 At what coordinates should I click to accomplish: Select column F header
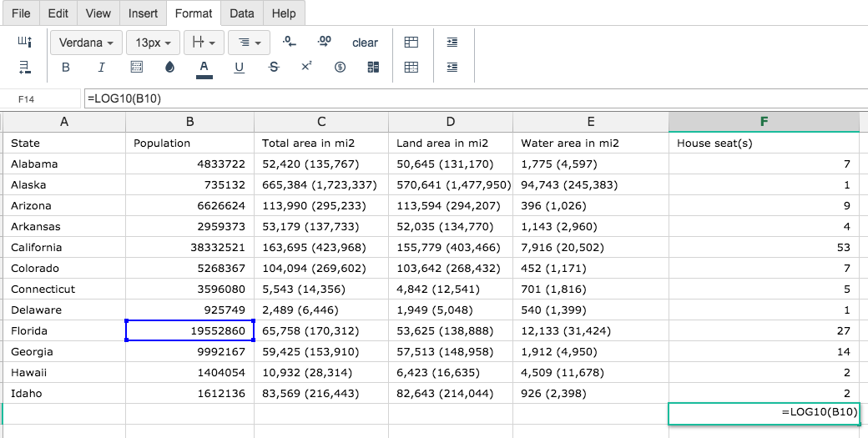764,122
